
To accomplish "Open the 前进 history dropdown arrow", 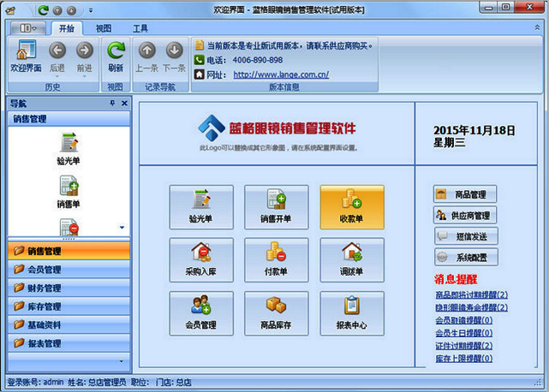I will [85, 76].
